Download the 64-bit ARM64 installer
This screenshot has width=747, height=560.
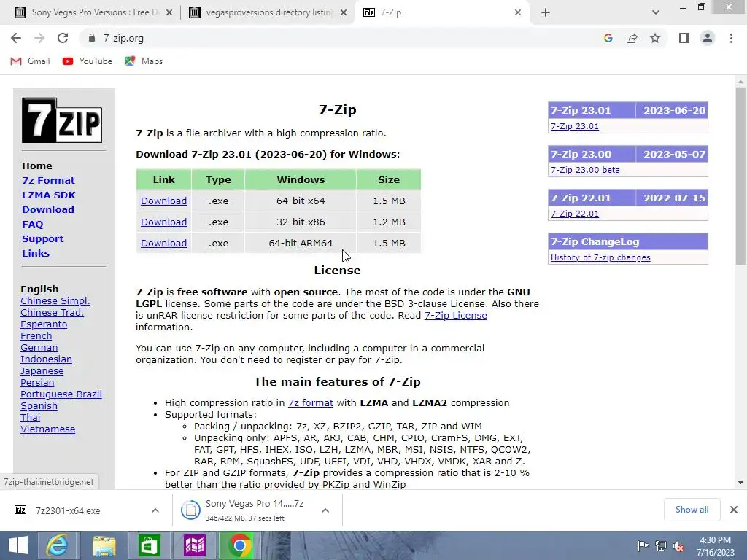pos(163,243)
